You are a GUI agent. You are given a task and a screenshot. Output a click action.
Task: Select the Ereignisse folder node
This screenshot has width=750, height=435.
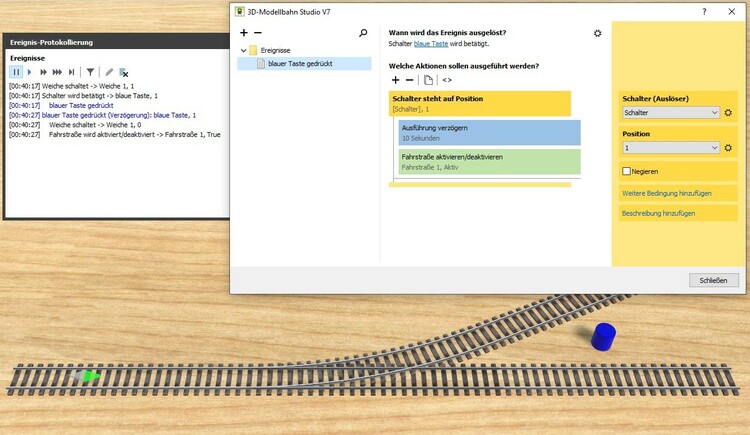[x=275, y=50]
